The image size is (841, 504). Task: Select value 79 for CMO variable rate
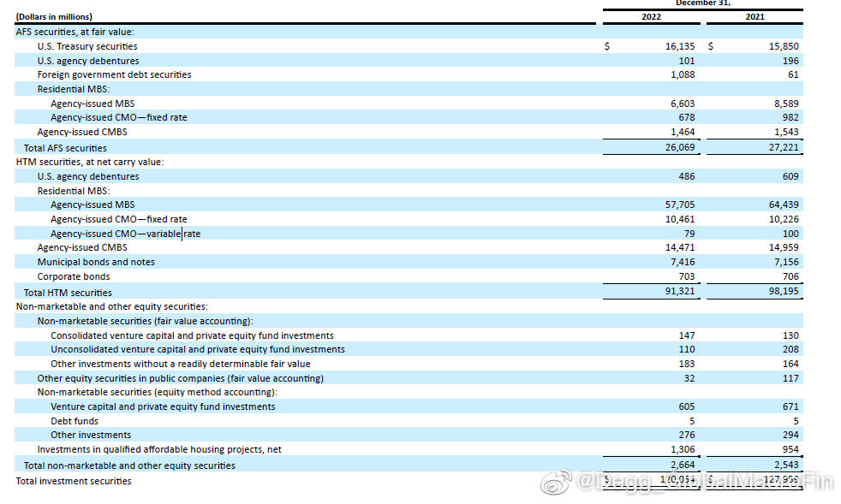tap(689, 234)
